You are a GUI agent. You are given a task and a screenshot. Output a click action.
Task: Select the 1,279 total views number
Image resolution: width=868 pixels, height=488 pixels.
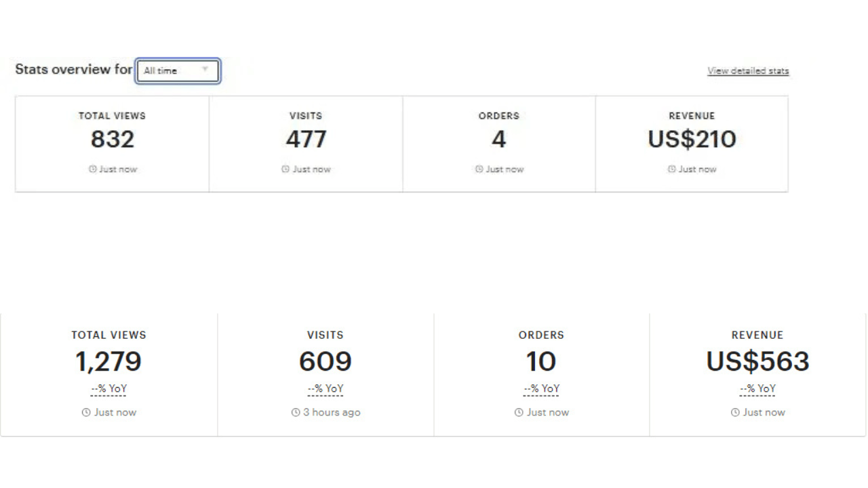click(108, 361)
